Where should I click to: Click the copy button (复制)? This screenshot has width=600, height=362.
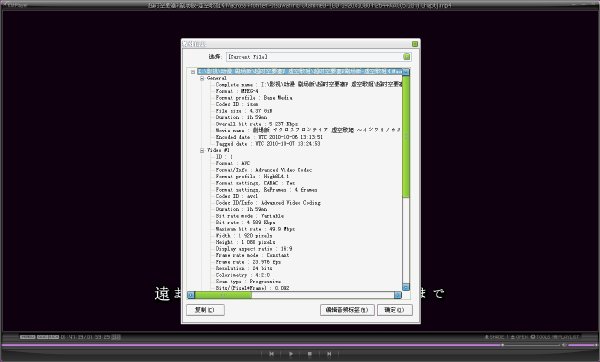(205, 310)
